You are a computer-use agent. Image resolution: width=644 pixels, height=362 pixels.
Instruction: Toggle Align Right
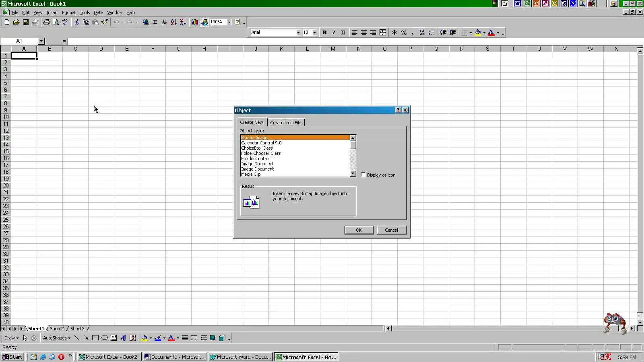[373, 33]
